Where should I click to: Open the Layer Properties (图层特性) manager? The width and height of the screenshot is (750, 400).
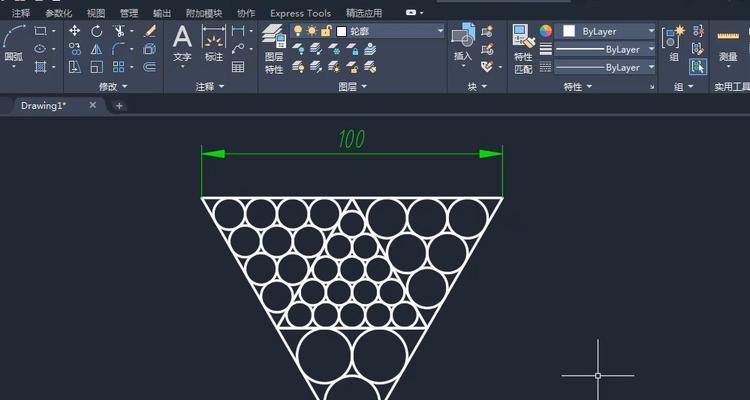tap(274, 49)
